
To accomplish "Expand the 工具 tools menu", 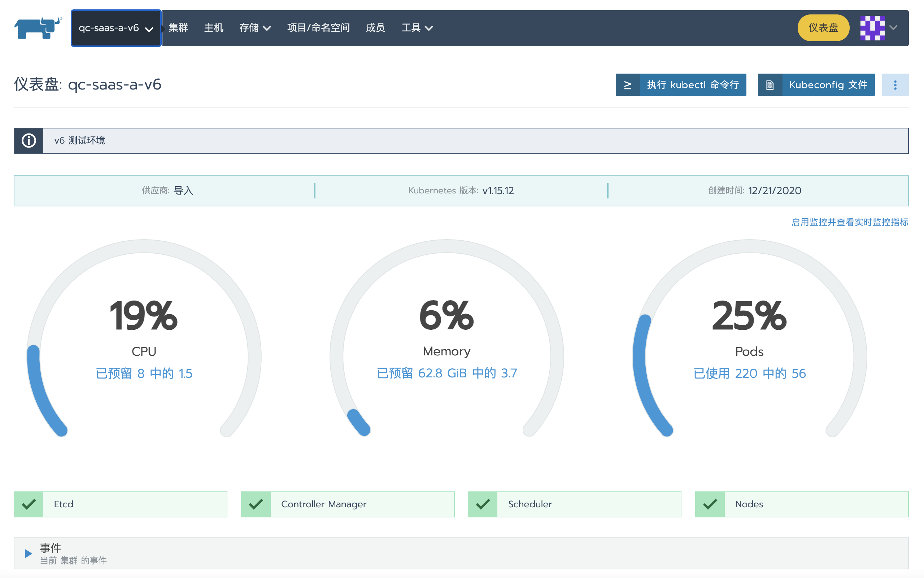I will point(417,28).
